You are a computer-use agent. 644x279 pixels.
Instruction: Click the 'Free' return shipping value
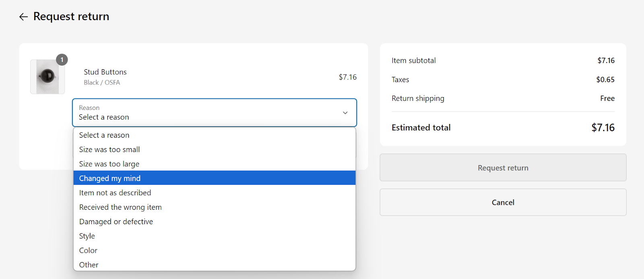point(607,98)
